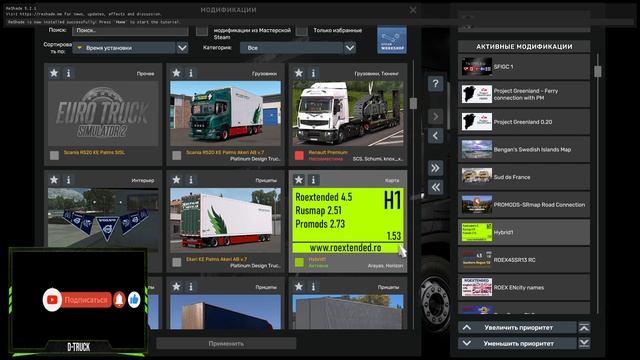
Task: Close the Модификации window
Action: [413, 10]
